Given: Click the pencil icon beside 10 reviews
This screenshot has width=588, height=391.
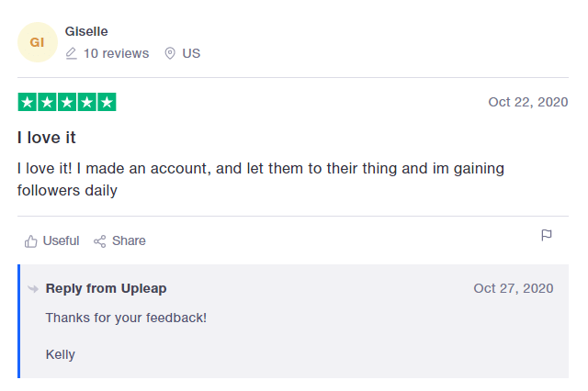Looking at the screenshot, I should 72,53.
